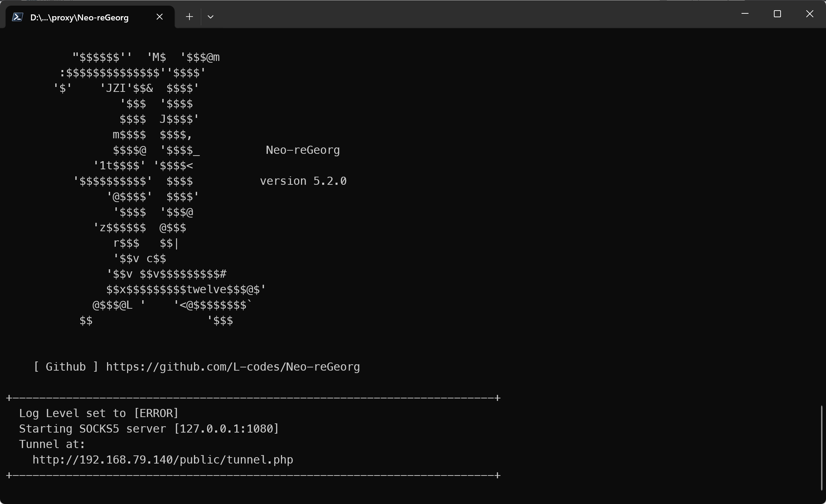826x504 pixels.
Task: Open a new terminal tab with plus
Action: (x=189, y=17)
